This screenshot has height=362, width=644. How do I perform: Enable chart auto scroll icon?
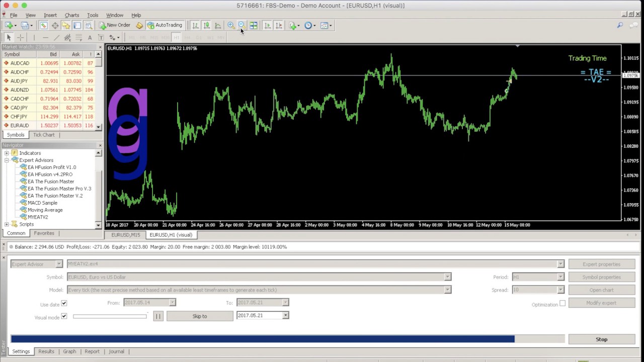[x=267, y=25]
